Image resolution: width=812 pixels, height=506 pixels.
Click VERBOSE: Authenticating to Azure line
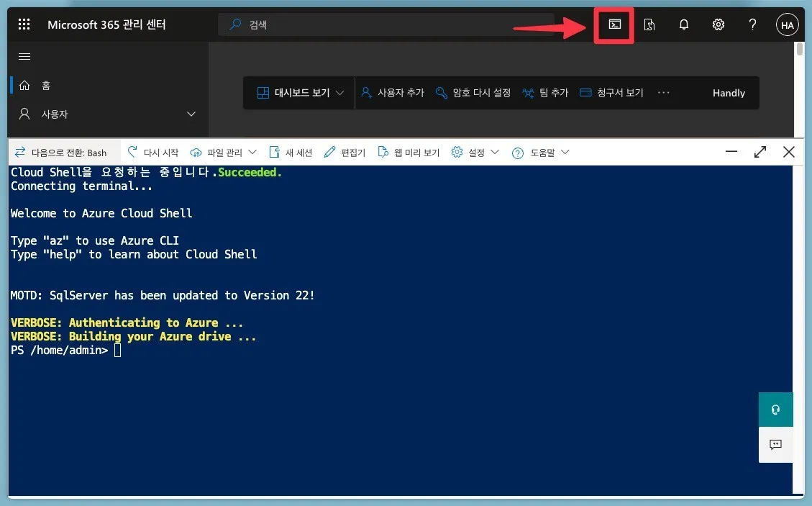pyautogui.click(x=127, y=322)
